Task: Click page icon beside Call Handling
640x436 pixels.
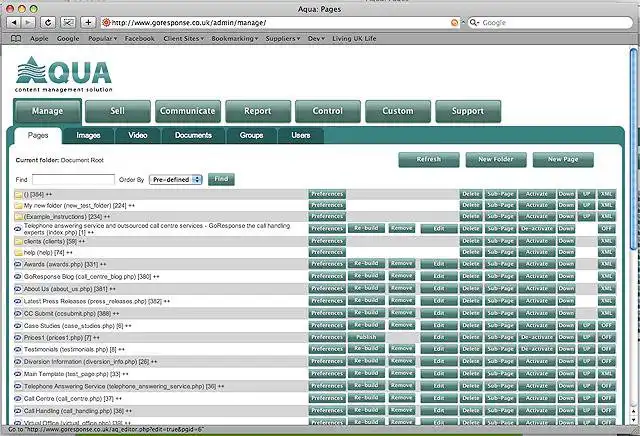Action: [18, 411]
